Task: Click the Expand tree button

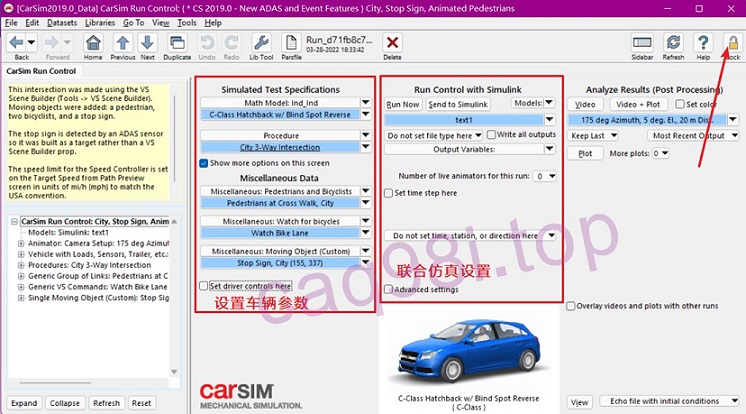Action: 24,403
